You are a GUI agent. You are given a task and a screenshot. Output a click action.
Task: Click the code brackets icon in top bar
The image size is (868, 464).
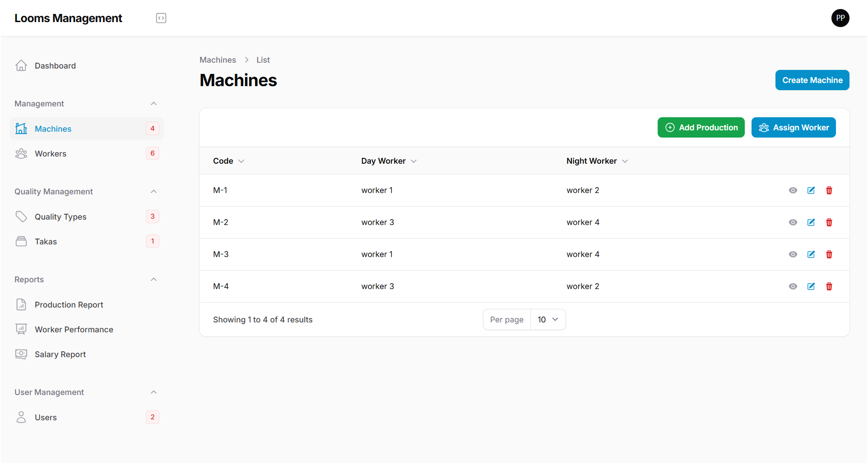(161, 18)
